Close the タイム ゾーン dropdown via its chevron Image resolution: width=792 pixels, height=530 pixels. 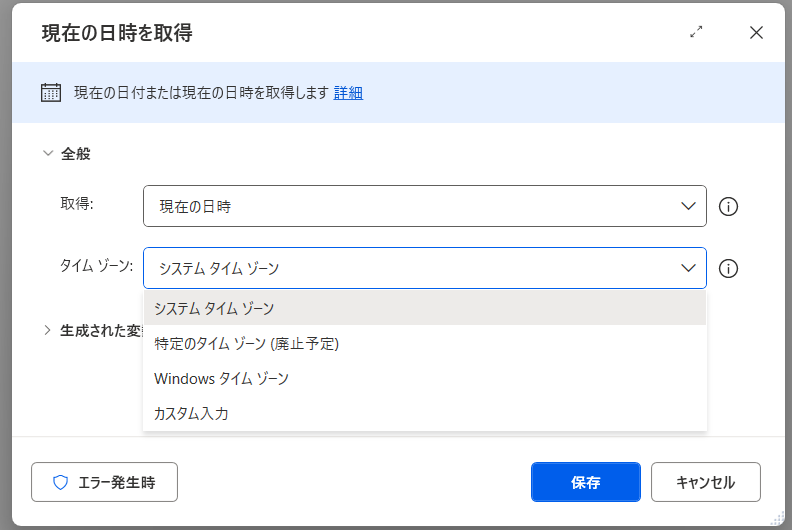688,268
